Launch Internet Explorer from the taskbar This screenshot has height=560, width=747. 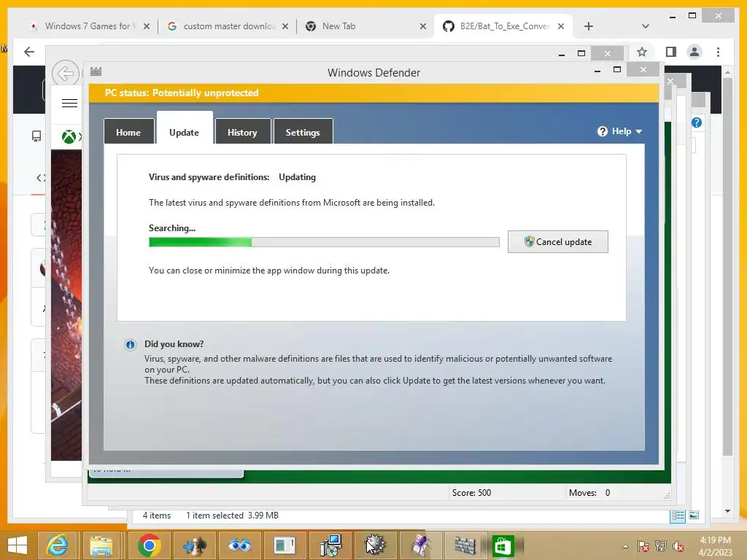pos(57,545)
